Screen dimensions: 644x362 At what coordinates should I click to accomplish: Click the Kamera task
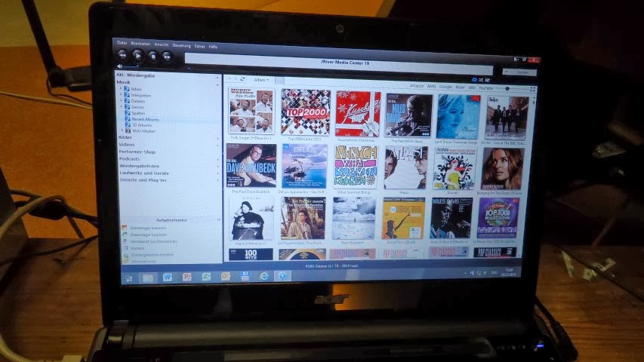[137, 248]
